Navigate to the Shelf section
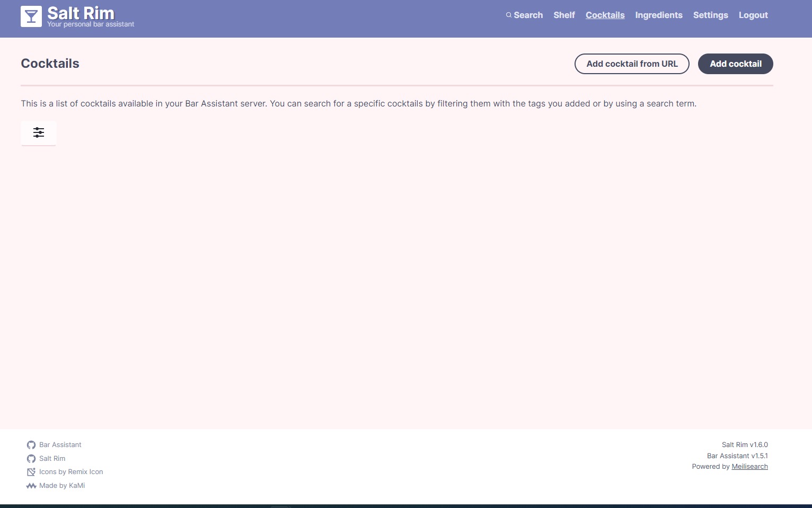 pyautogui.click(x=564, y=15)
